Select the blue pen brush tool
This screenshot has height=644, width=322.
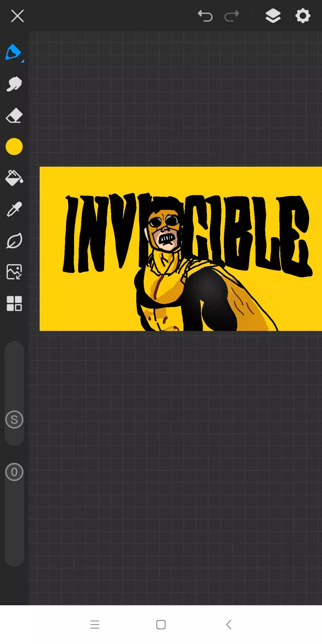pos(14,52)
